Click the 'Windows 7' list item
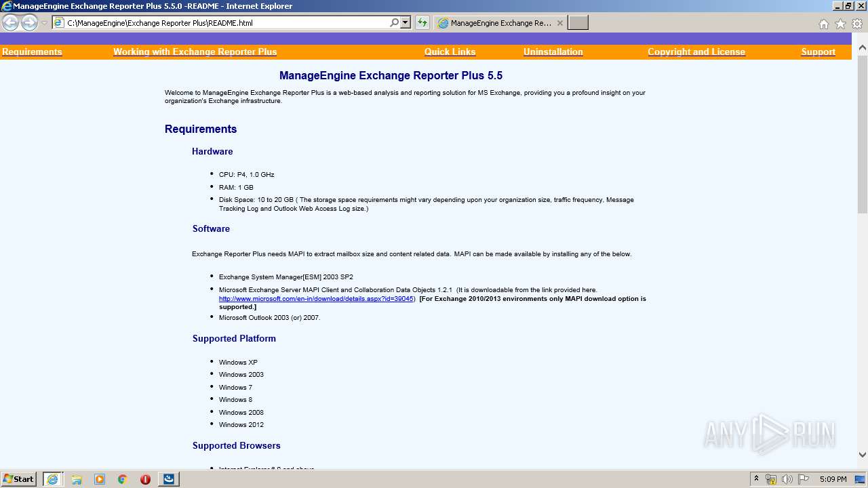 [x=235, y=388]
